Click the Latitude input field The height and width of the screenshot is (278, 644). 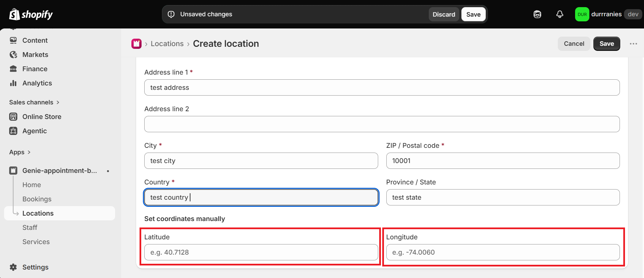pos(261,252)
